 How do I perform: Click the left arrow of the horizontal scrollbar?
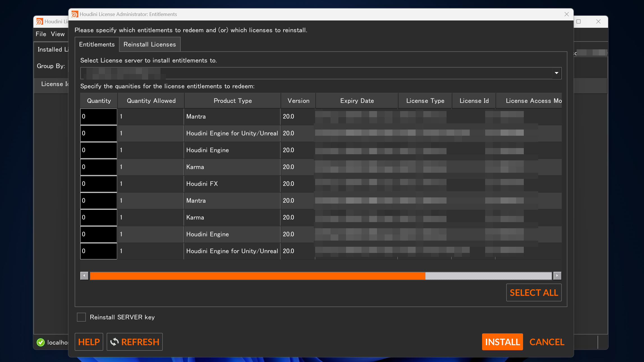[84, 276]
